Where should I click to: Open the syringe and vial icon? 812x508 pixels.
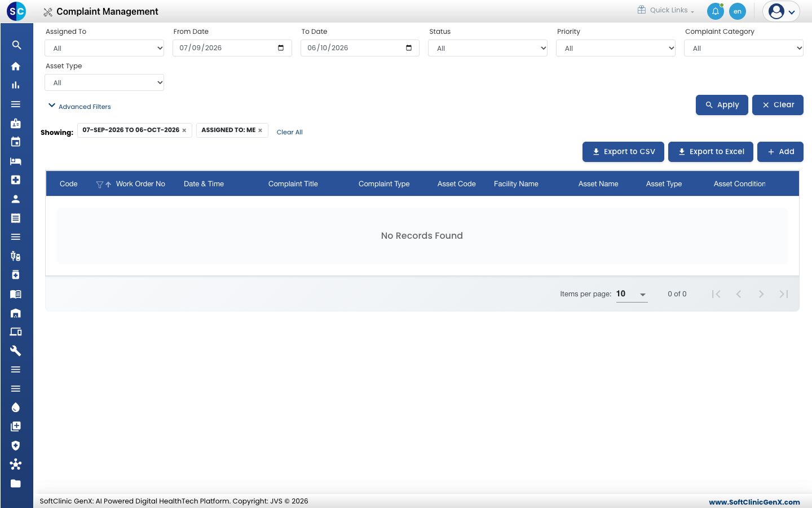[16, 256]
